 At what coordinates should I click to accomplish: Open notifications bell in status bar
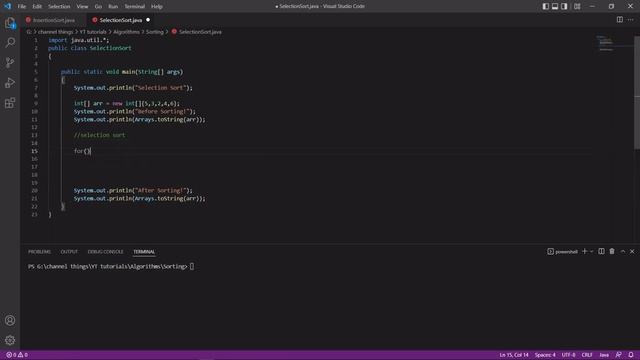(x=631, y=355)
